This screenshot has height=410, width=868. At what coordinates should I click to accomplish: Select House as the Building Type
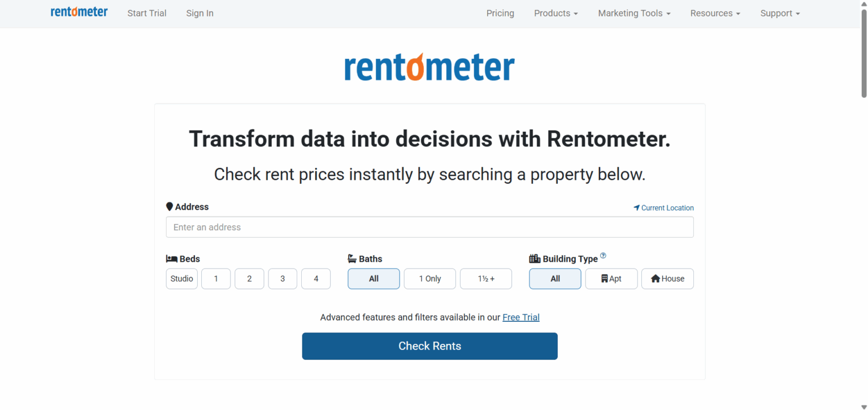coord(667,278)
